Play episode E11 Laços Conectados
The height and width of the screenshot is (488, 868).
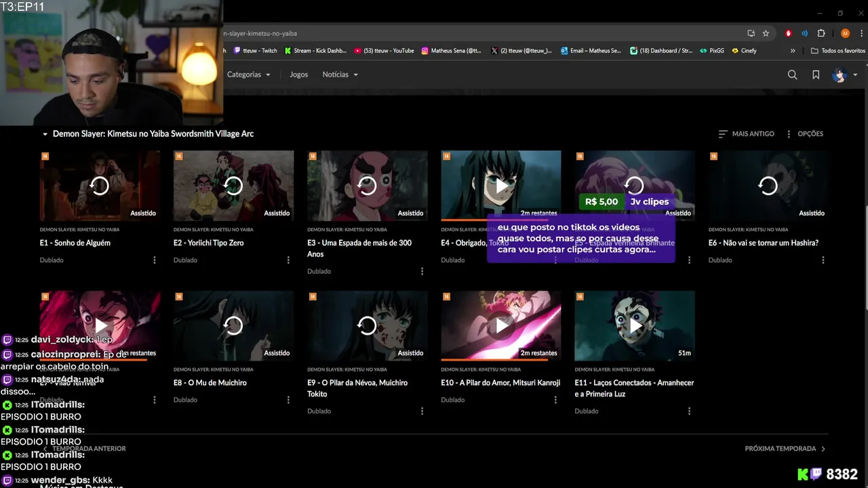coord(634,325)
